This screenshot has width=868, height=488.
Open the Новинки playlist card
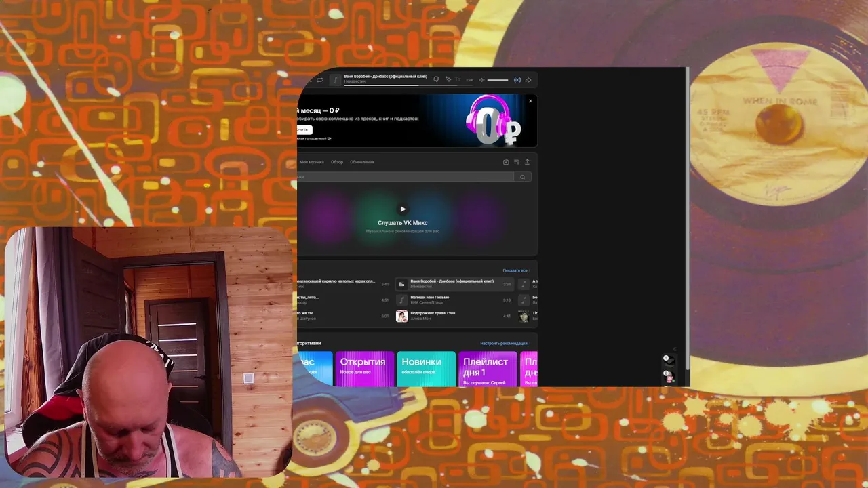[427, 369]
